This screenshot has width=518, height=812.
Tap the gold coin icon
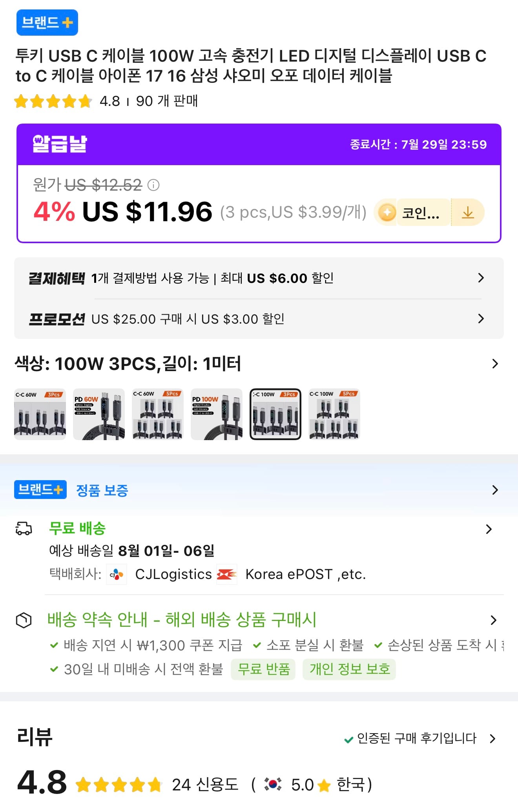(x=387, y=213)
